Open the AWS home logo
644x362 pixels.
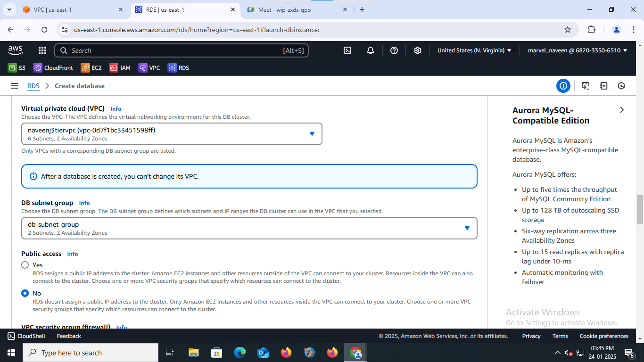click(15, 50)
